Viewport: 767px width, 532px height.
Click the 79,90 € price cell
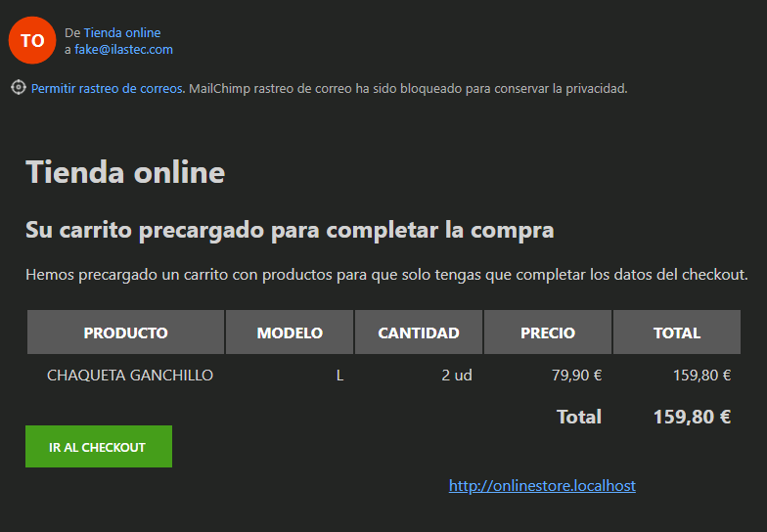click(x=576, y=375)
